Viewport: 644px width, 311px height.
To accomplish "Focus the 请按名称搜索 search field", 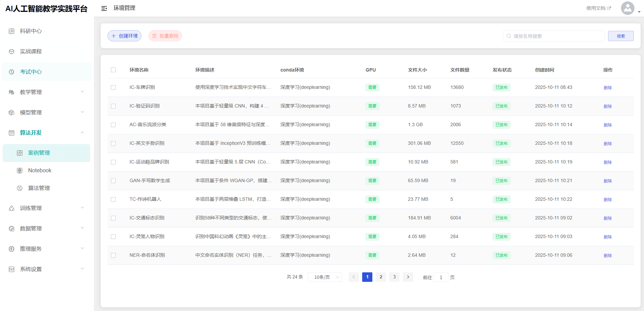I will 556,36.
